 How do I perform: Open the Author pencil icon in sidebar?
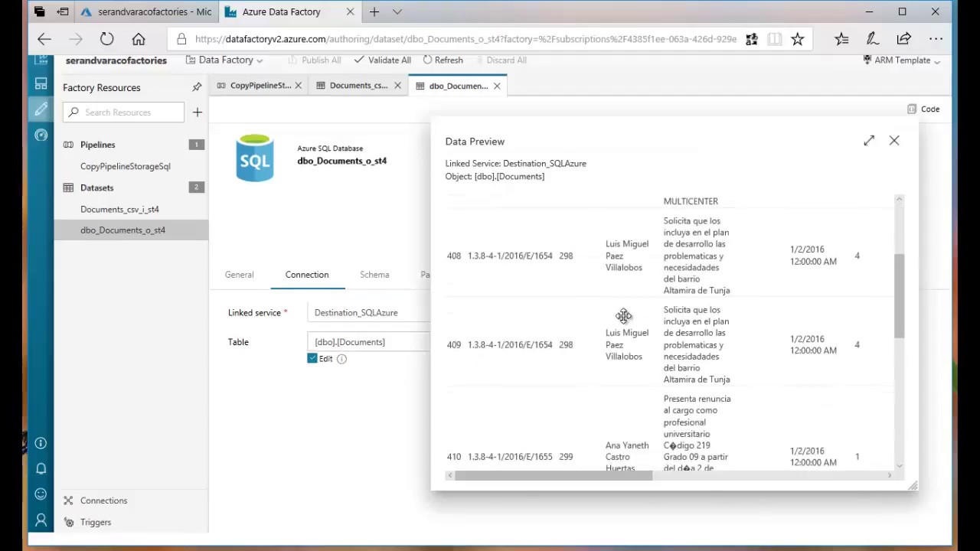click(41, 109)
